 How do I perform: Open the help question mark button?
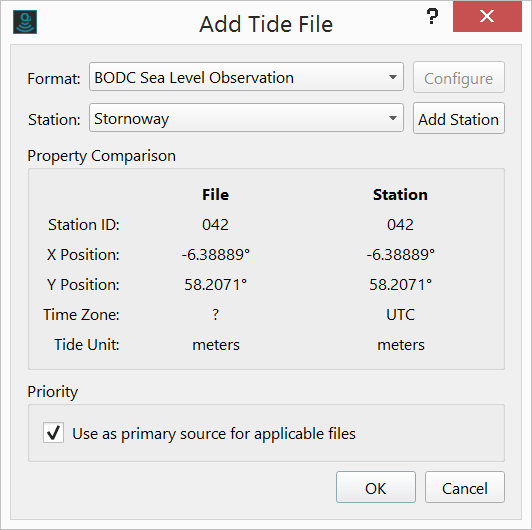pyautogui.click(x=432, y=16)
